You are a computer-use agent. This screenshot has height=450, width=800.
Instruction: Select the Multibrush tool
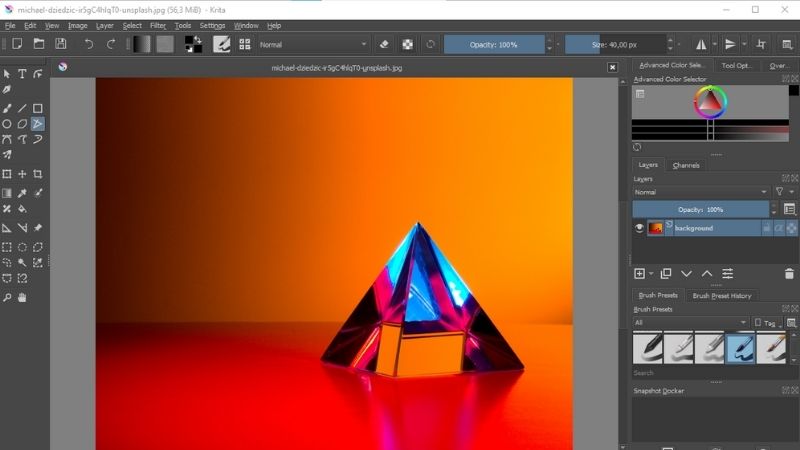pyautogui.click(x=7, y=155)
